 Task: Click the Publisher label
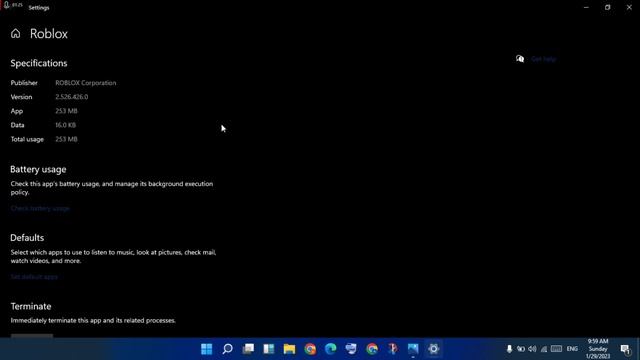[24, 83]
